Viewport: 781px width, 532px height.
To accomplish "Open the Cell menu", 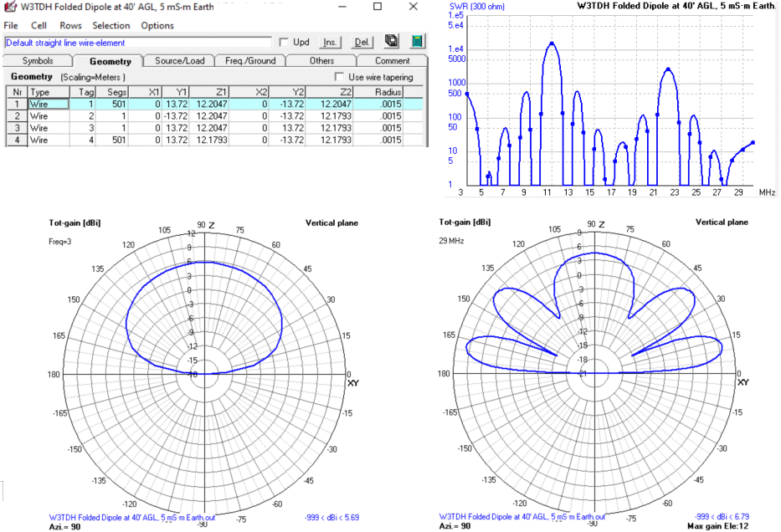I will [39, 25].
